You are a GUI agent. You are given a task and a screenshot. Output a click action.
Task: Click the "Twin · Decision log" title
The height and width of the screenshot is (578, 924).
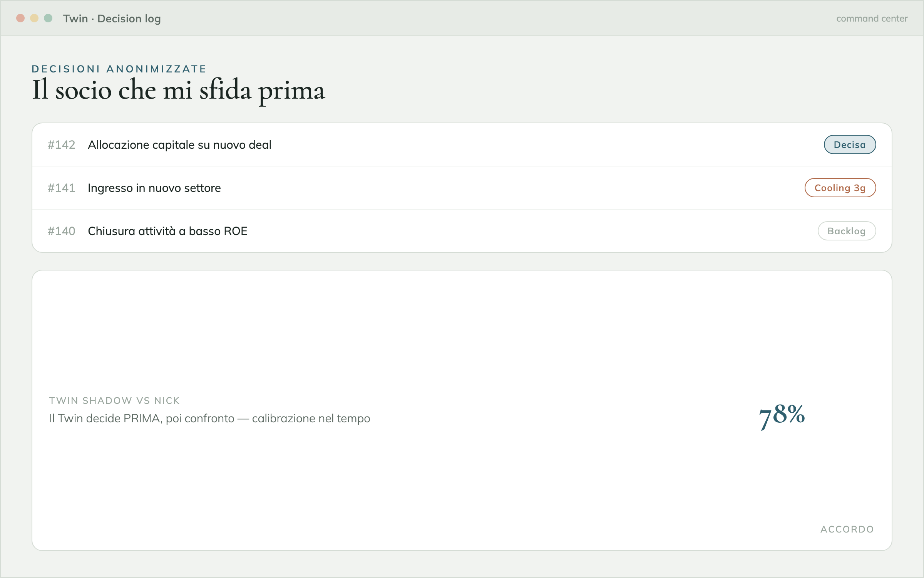(112, 18)
